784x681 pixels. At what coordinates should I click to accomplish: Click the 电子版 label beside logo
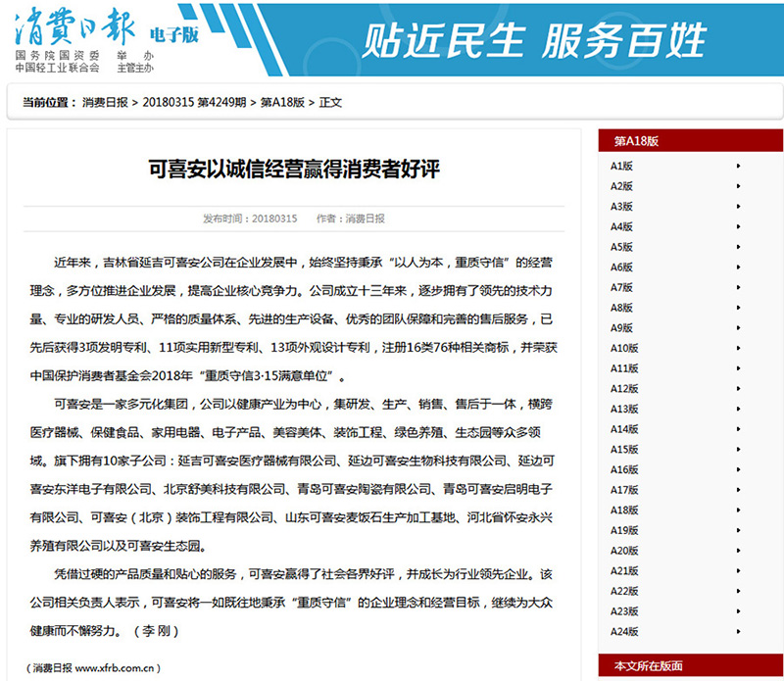(x=174, y=34)
